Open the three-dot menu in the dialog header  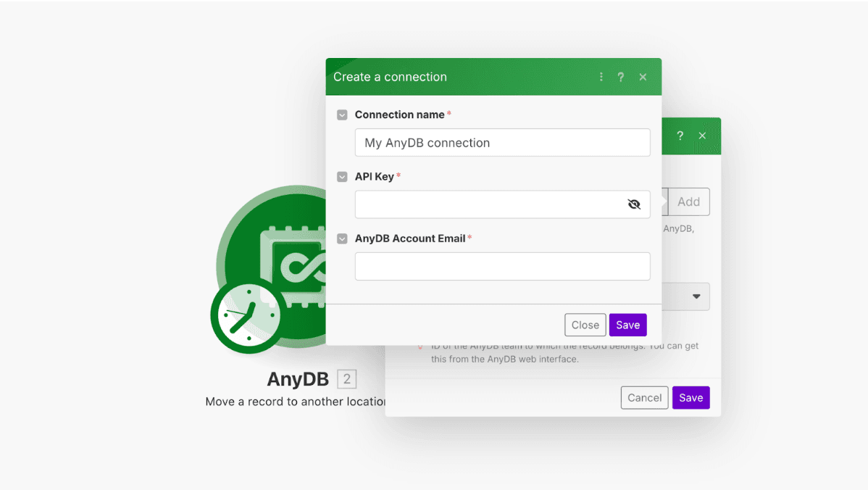tap(601, 76)
